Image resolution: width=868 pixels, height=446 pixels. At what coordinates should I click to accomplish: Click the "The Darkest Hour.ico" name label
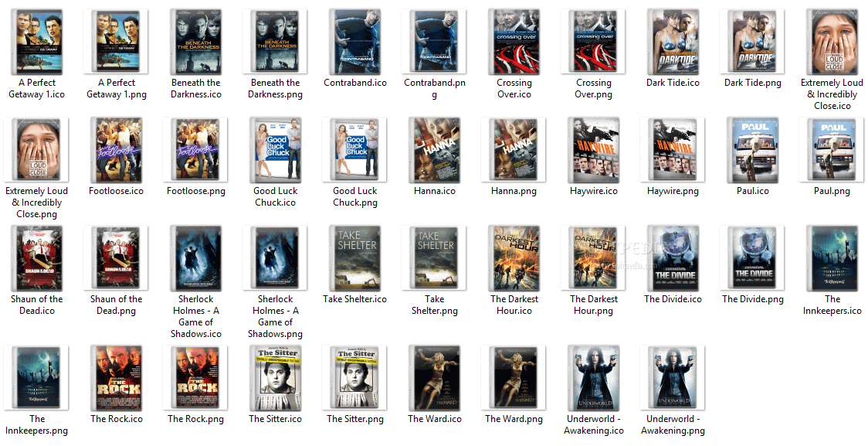[514, 305]
